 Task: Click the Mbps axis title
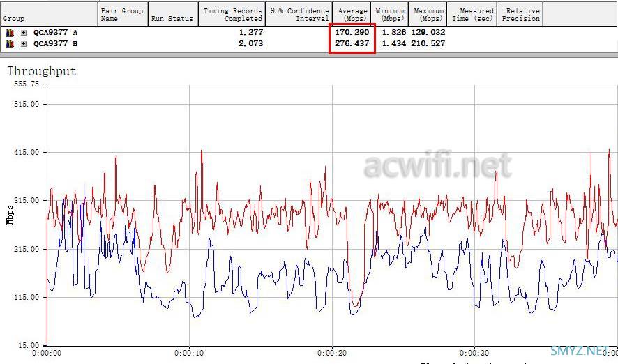click(x=10, y=215)
